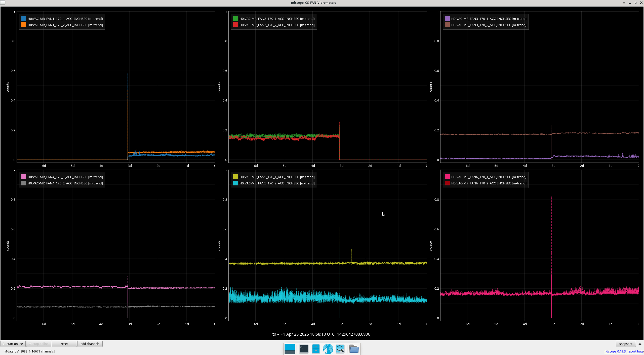Click the add channels button

pyautogui.click(x=90, y=344)
